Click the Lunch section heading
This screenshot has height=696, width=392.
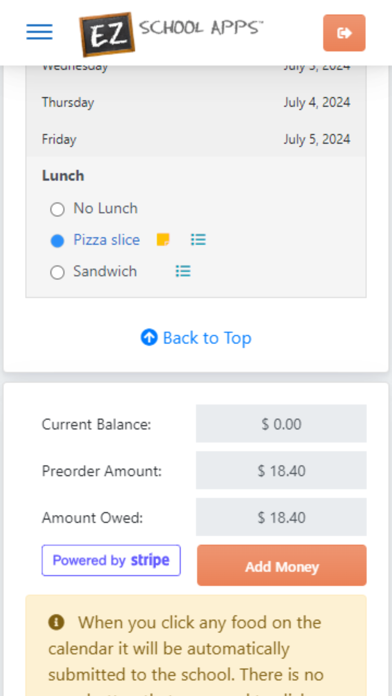click(63, 176)
